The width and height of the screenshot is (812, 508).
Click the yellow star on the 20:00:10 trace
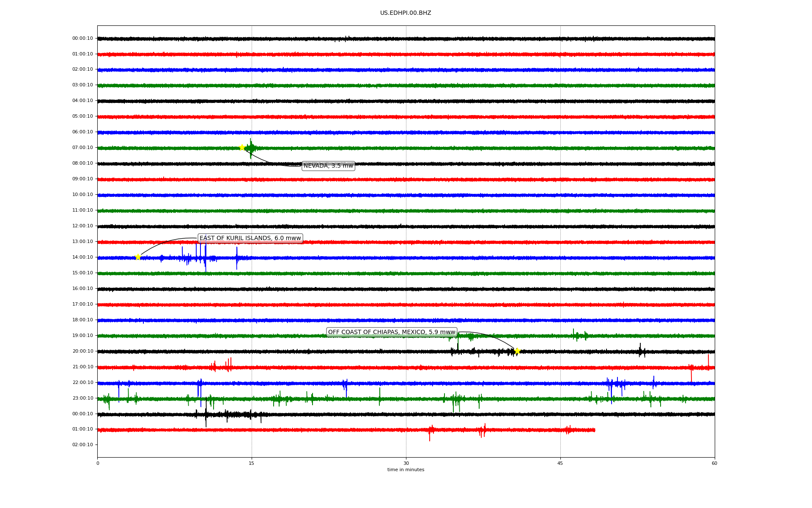(x=517, y=351)
